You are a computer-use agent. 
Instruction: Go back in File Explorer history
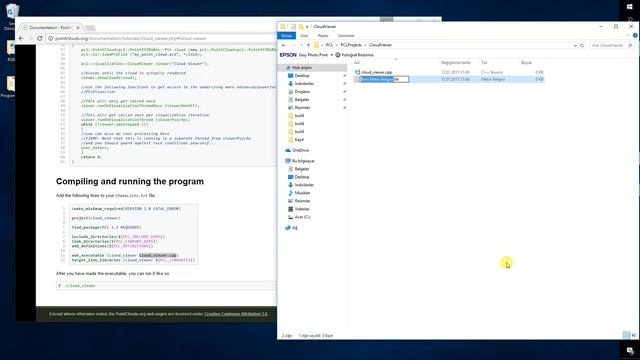point(284,45)
